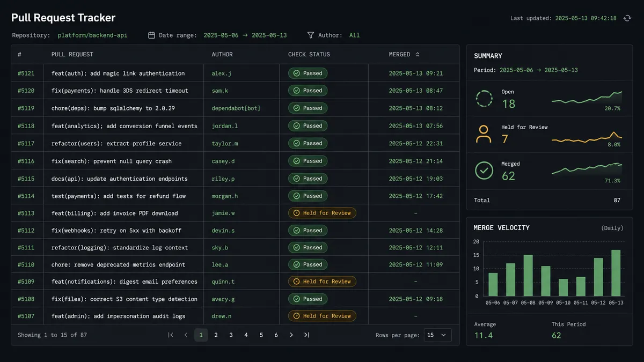Image resolution: width=644 pixels, height=362 pixels.
Task: Sort by the CHECK STATUS column header
Action: click(x=309, y=54)
